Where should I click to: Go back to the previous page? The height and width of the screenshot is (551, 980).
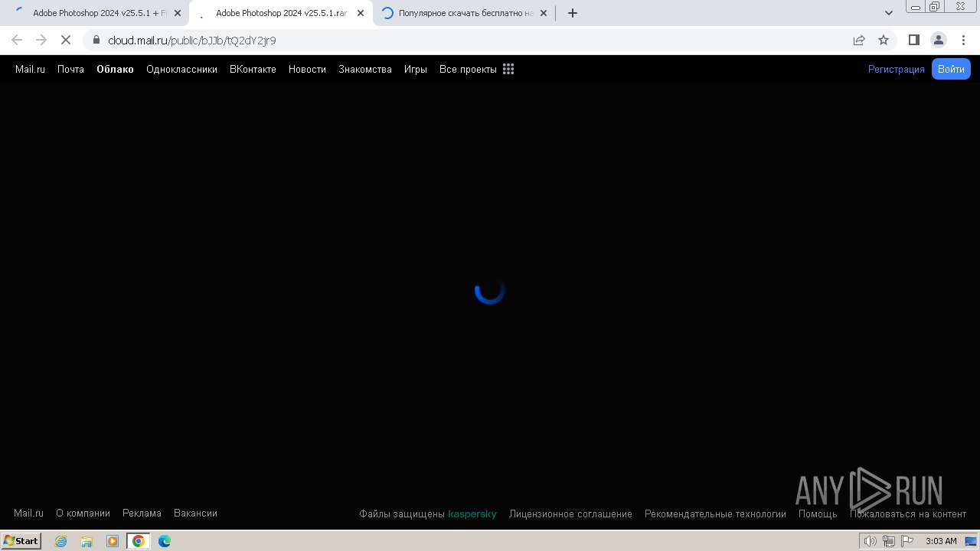[17, 40]
